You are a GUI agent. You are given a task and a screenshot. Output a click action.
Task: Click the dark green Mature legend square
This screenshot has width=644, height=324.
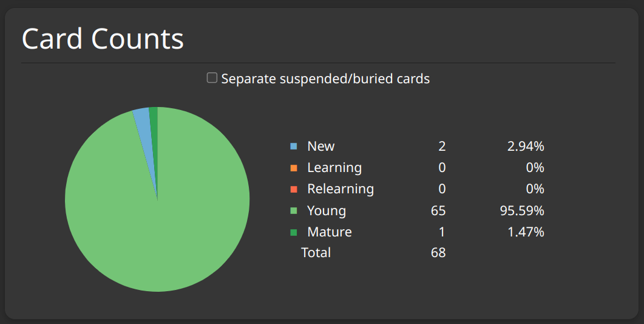(x=294, y=232)
